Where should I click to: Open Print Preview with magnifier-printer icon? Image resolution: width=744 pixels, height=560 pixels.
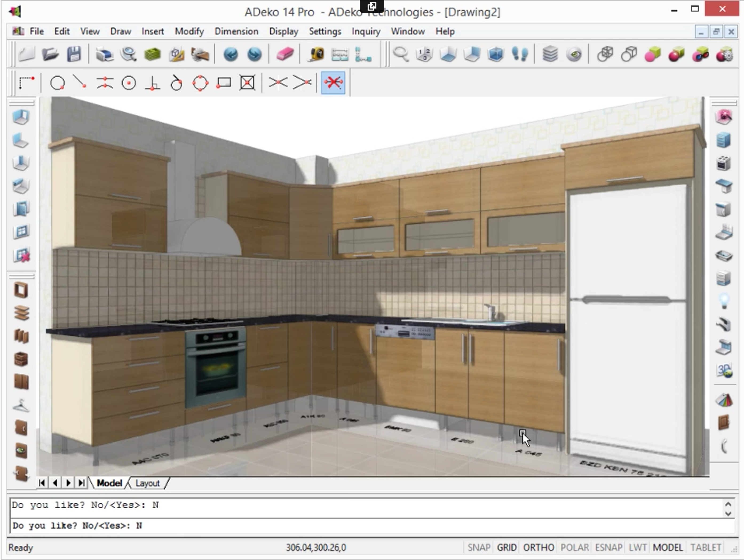pos(128,54)
